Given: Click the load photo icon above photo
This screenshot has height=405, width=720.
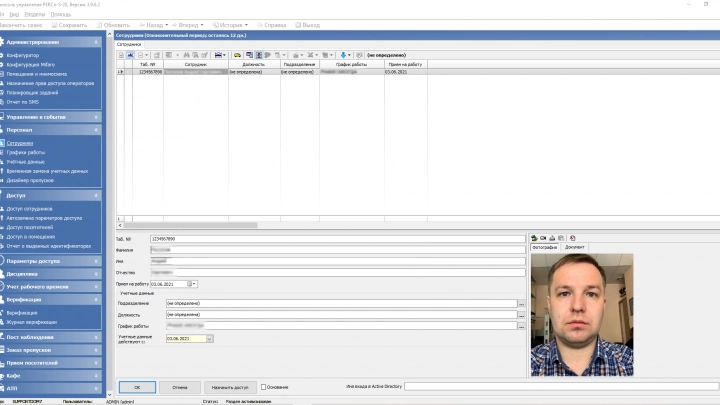Looking at the screenshot, I should point(535,238).
